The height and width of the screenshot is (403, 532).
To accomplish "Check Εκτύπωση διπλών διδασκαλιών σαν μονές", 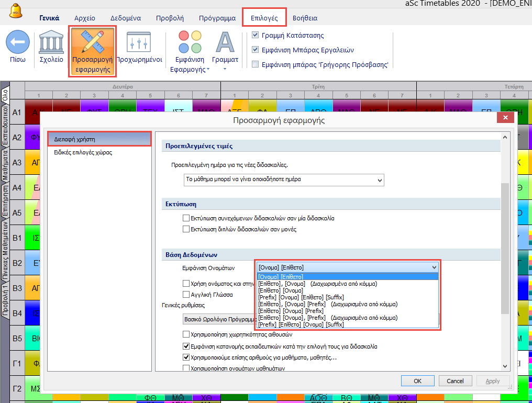I will 186,229.
